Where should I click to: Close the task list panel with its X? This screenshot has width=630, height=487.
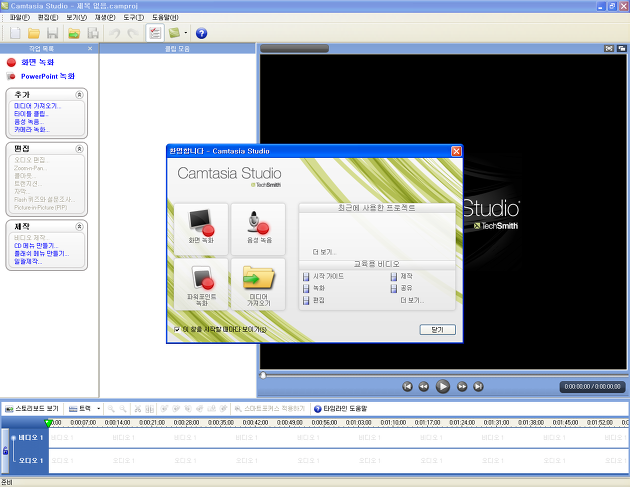point(90,49)
